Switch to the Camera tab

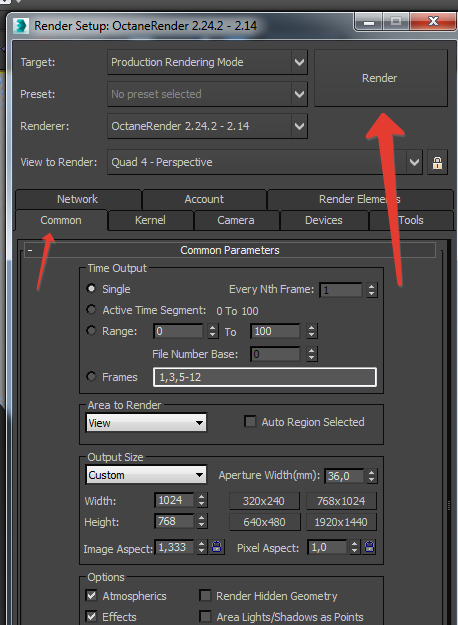[236, 220]
